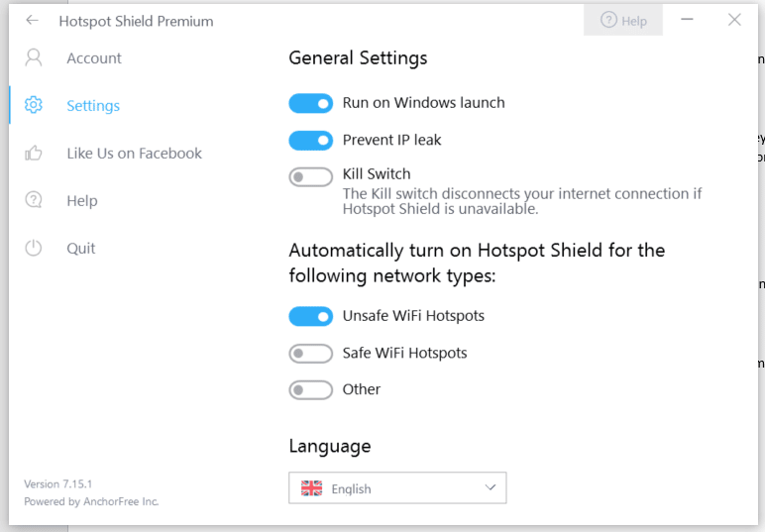Click the Quit power icon

coord(34,248)
